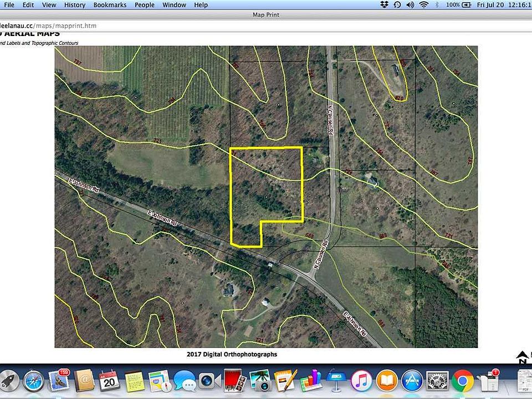Open Photo Booth red curtain icon
532x399 pixels.
[x=235, y=381]
